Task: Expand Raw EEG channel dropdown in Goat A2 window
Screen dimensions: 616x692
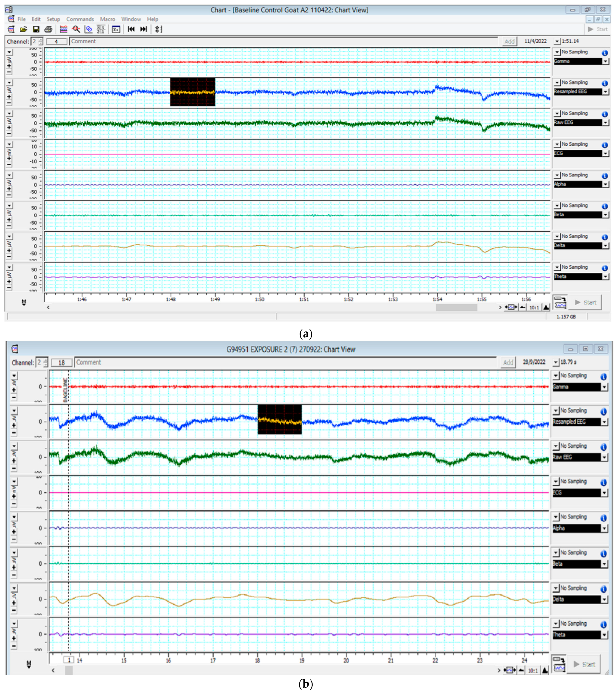Action: click(605, 123)
